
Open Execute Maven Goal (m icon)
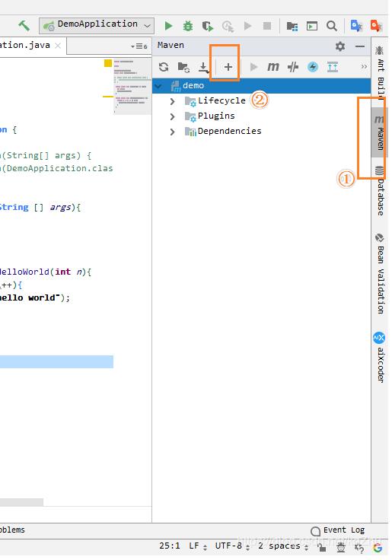tap(273, 67)
